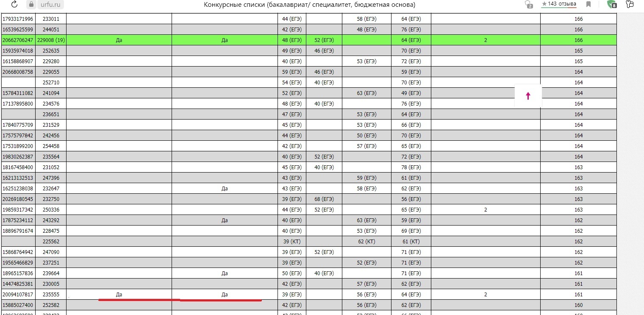
Task: Select number 252710
Action: (51, 83)
